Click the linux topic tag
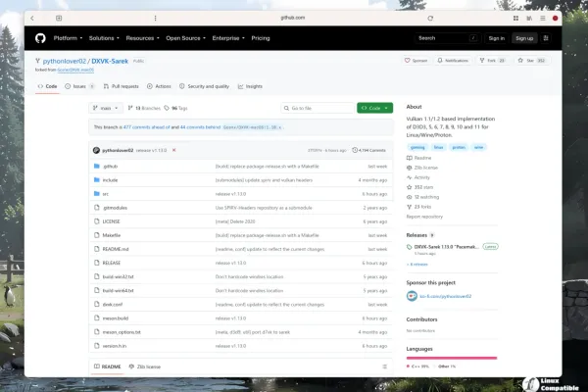 pyautogui.click(x=438, y=147)
